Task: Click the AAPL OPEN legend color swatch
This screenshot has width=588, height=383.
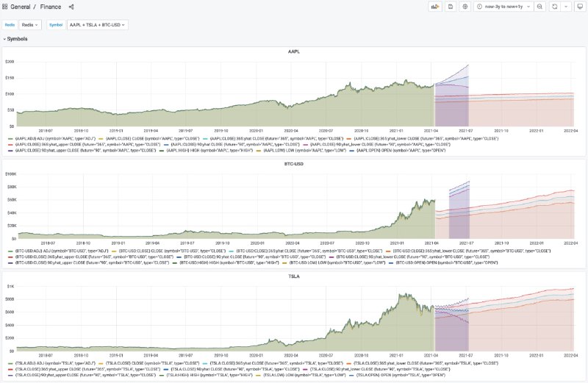Action: click(x=351, y=151)
